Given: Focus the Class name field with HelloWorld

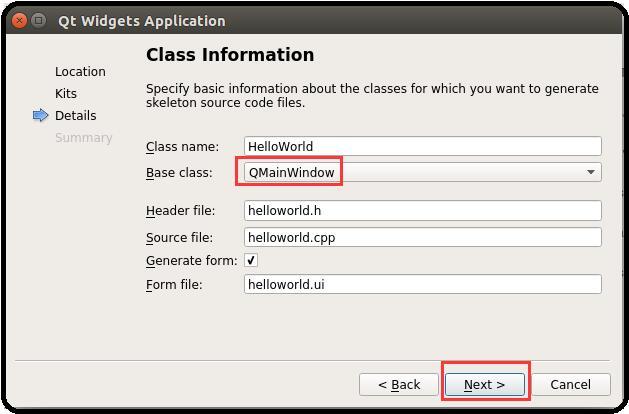Looking at the screenshot, I should click(x=423, y=146).
